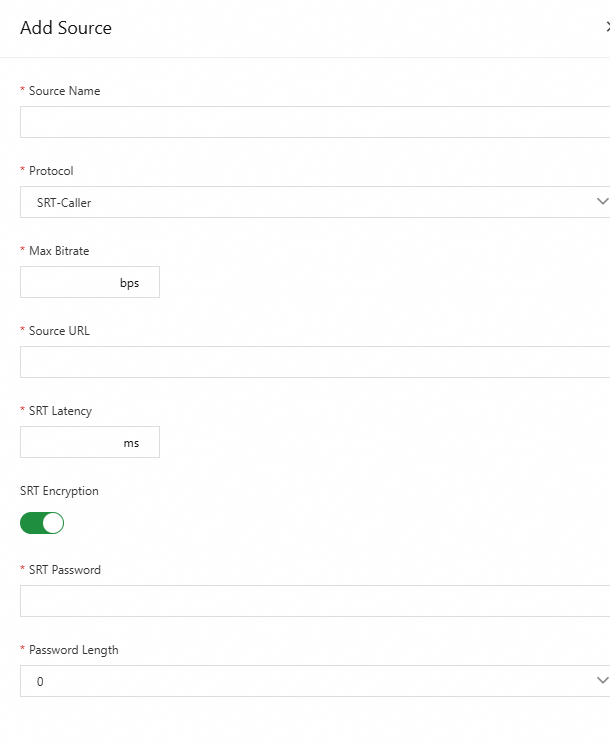The width and height of the screenshot is (610, 744).
Task: Click the Protocol dropdown chevron arrow
Action: pyautogui.click(x=601, y=202)
